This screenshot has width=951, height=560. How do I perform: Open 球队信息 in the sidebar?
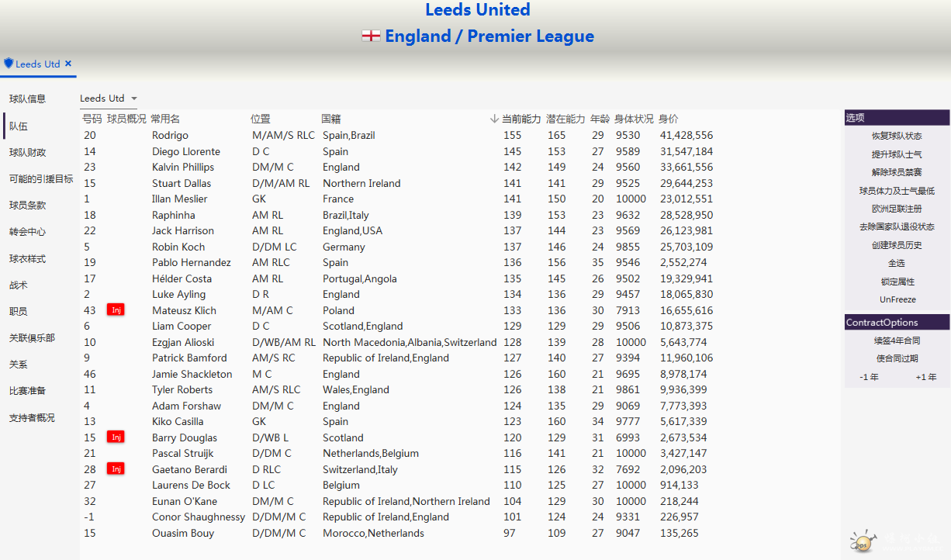[27, 99]
